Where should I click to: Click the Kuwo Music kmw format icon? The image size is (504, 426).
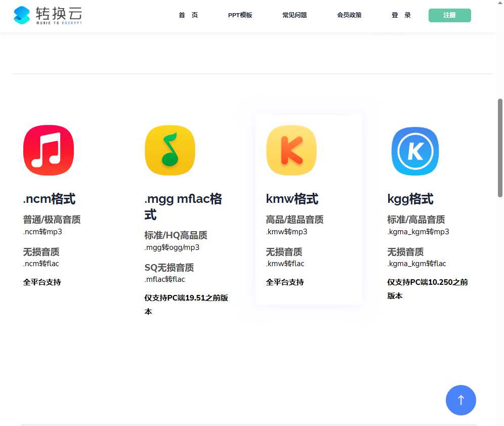click(291, 150)
